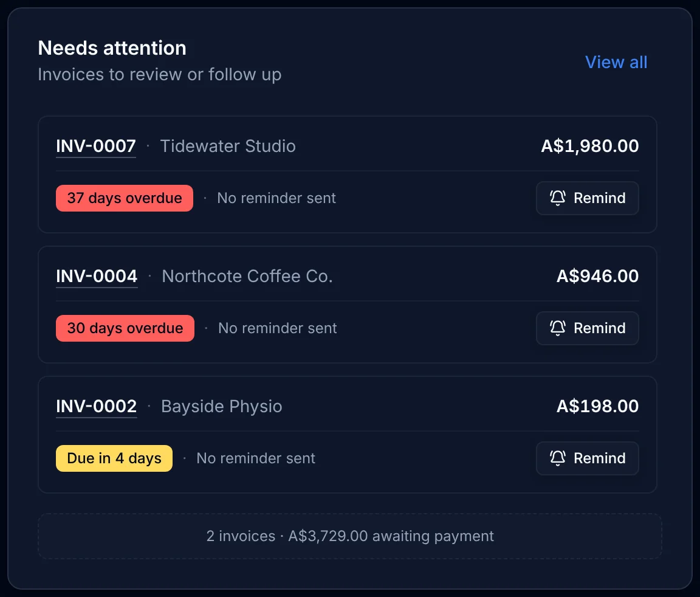Open invoice INV-0002

pos(97,406)
